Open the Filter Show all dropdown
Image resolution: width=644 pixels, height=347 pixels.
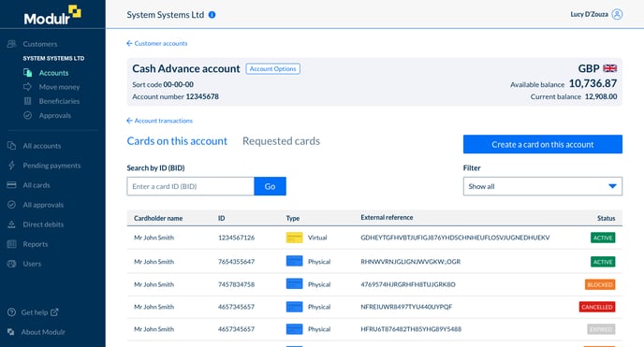click(543, 186)
